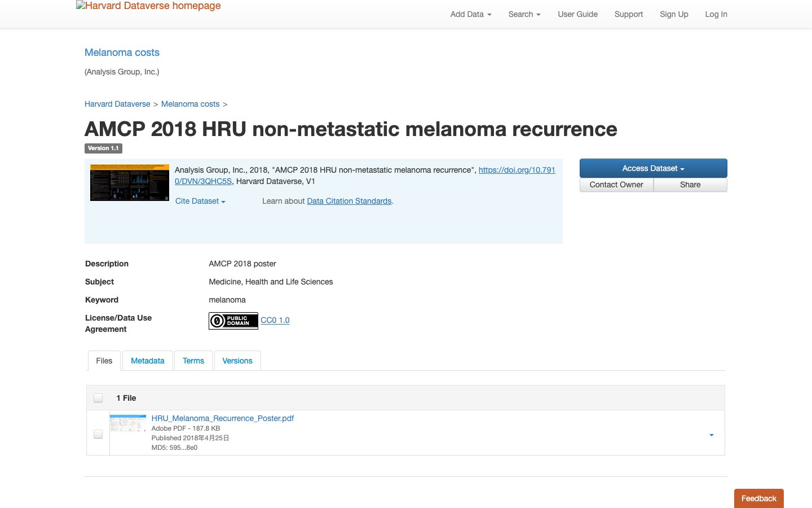The height and width of the screenshot is (508, 812).
Task: Visit the Data Citation Standards link
Action: click(x=349, y=201)
